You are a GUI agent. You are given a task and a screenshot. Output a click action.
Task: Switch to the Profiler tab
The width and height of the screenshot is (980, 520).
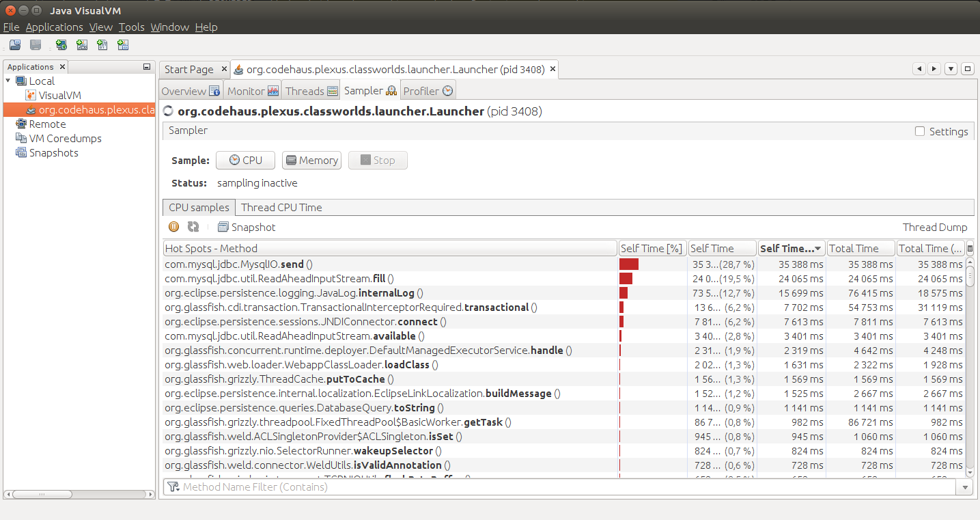point(428,91)
